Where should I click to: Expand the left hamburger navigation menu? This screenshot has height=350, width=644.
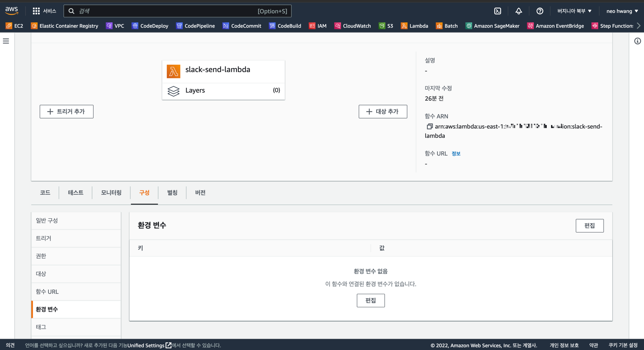tap(6, 41)
